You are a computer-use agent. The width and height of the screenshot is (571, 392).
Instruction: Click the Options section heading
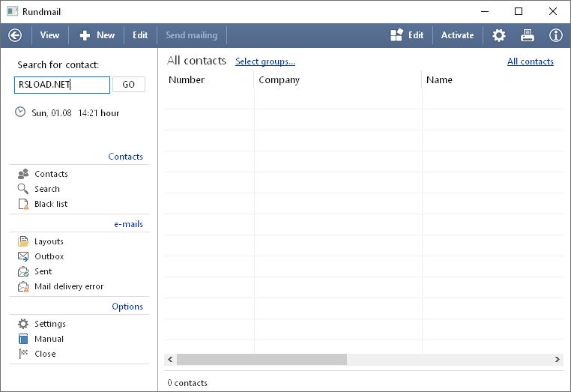(127, 307)
